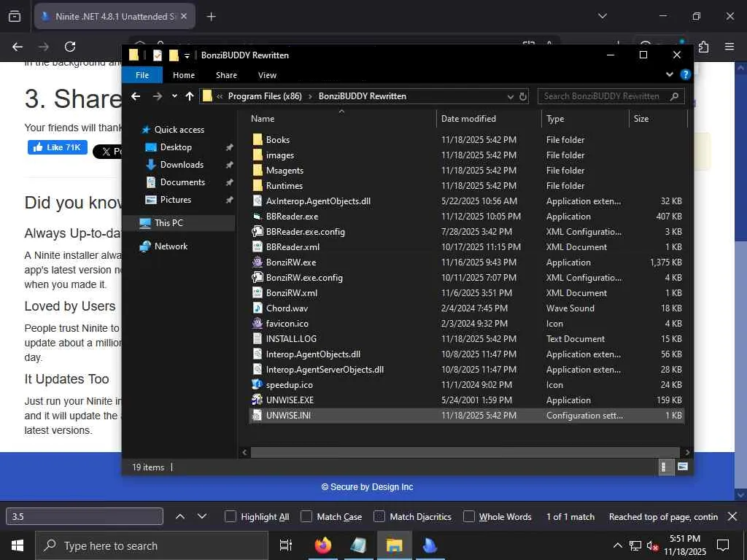Click the taskbar search box

pyautogui.click(x=152, y=545)
